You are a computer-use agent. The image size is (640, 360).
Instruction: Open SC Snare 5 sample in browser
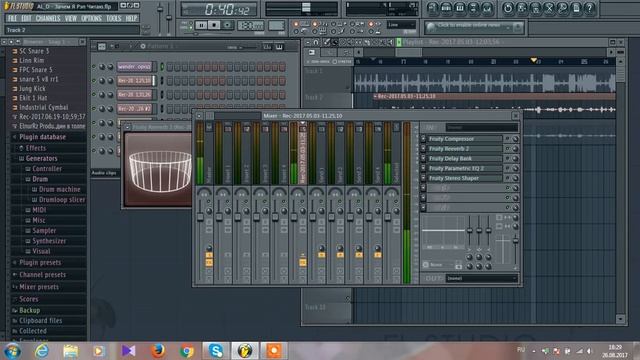(x=34, y=51)
